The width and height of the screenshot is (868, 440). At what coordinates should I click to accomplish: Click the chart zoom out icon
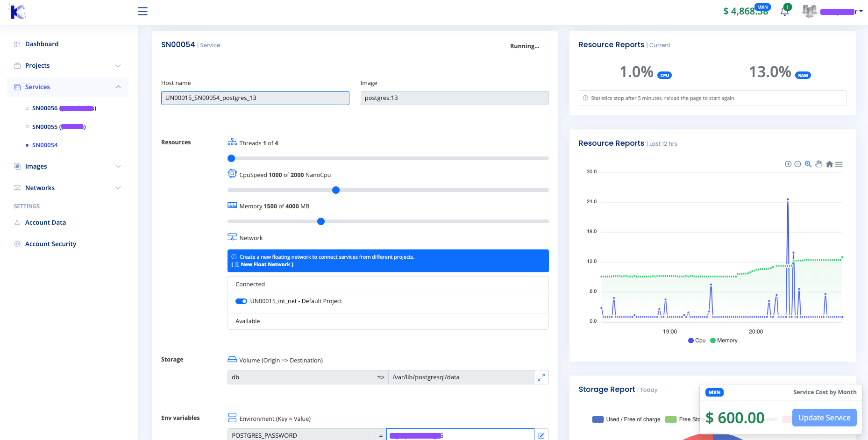tap(798, 164)
